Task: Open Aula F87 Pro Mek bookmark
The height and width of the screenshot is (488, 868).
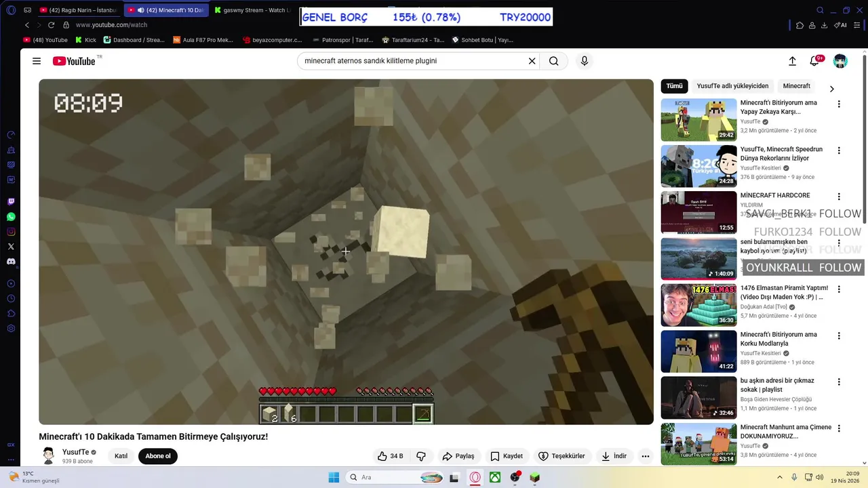Action: point(203,40)
